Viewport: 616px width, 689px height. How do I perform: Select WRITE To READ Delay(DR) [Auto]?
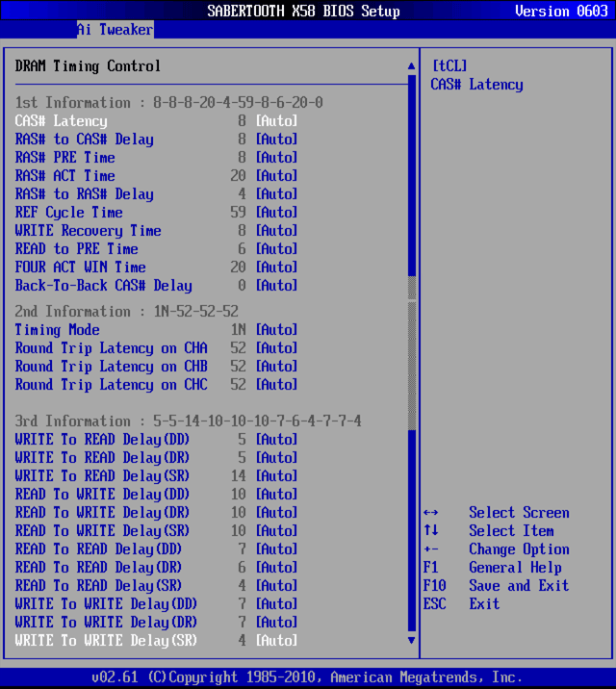coord(276,458)
